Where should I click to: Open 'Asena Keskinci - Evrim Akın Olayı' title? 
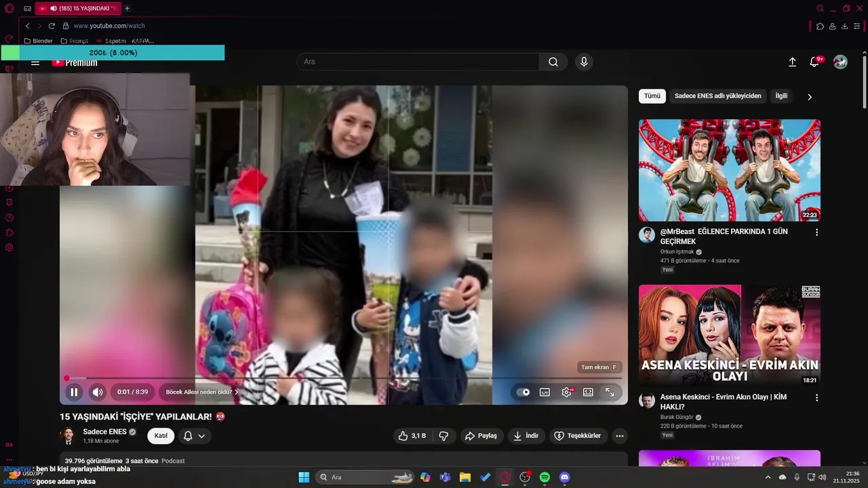[x=724, y=402]
